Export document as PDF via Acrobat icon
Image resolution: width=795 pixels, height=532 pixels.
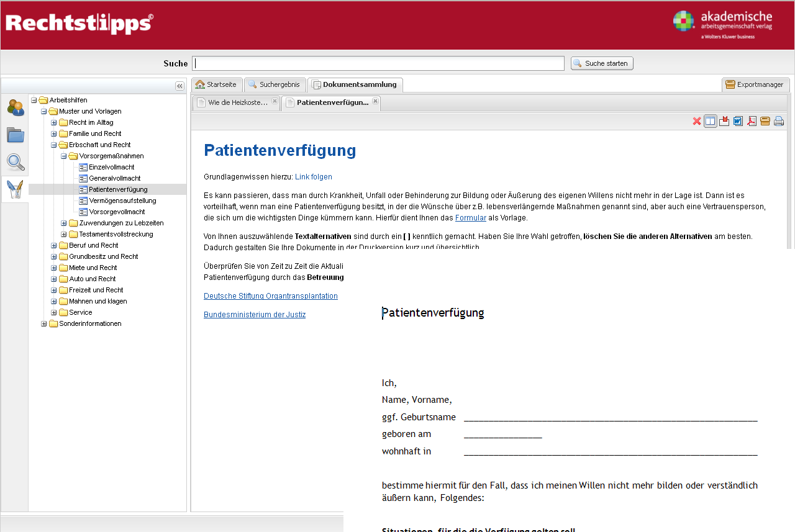point(752,121)
